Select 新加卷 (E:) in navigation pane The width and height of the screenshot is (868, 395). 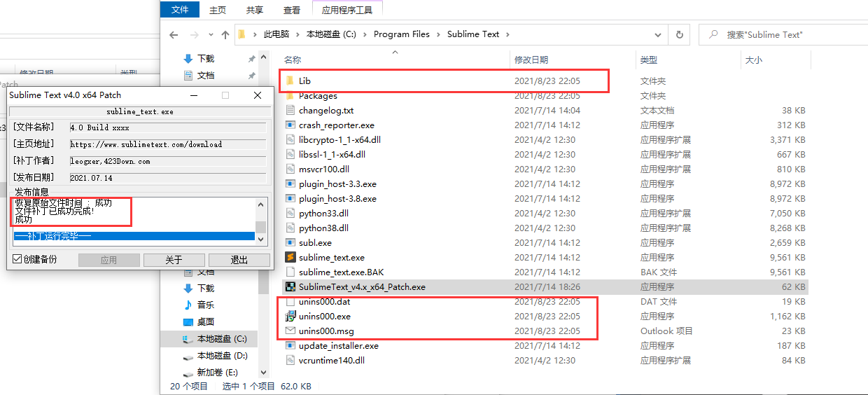tap(210, 373)
